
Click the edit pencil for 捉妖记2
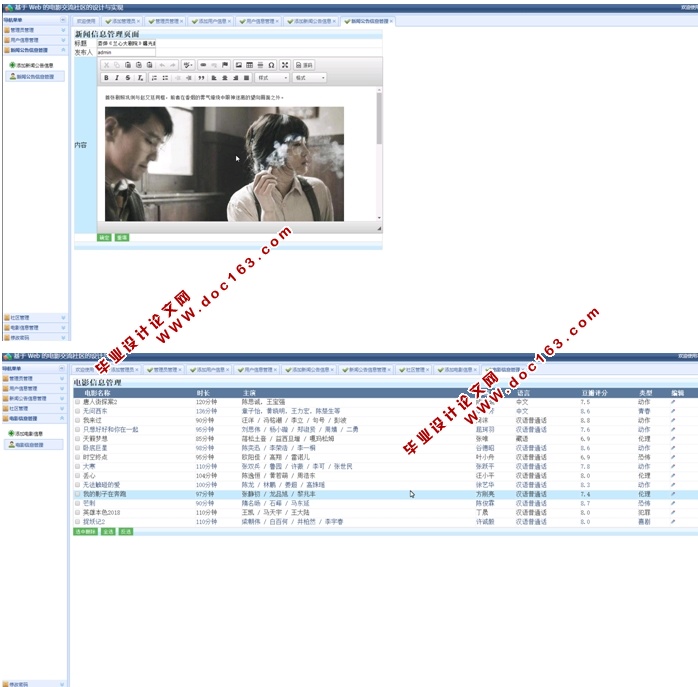click(x=673, y=521)
